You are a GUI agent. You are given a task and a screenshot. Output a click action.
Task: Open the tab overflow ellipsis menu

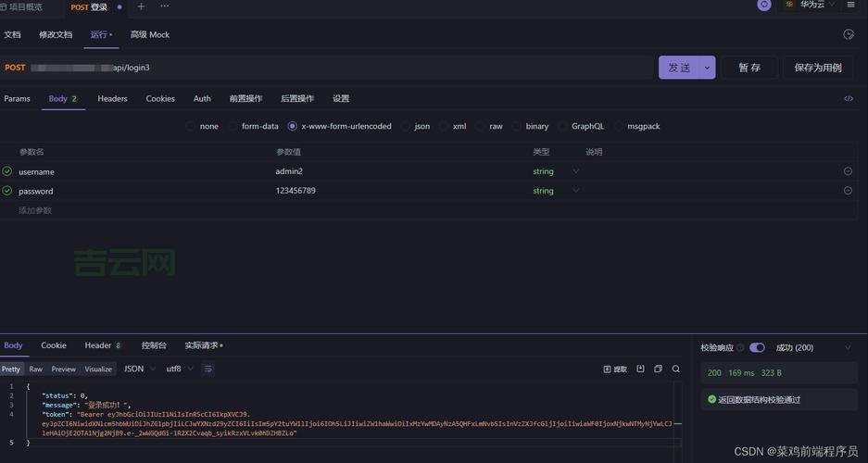click(164, 6)
